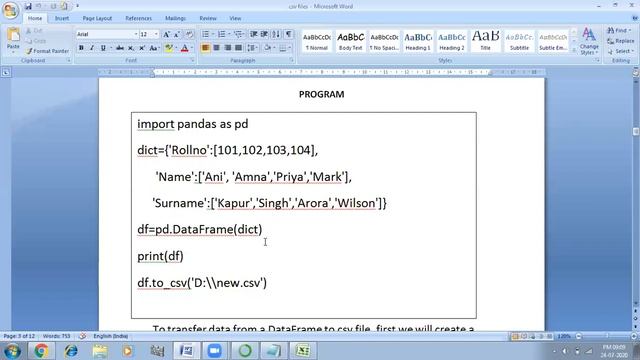Viewport: 640px width, 360px height.
Task: Switch to Mailings tab
Action: point(175,18)
